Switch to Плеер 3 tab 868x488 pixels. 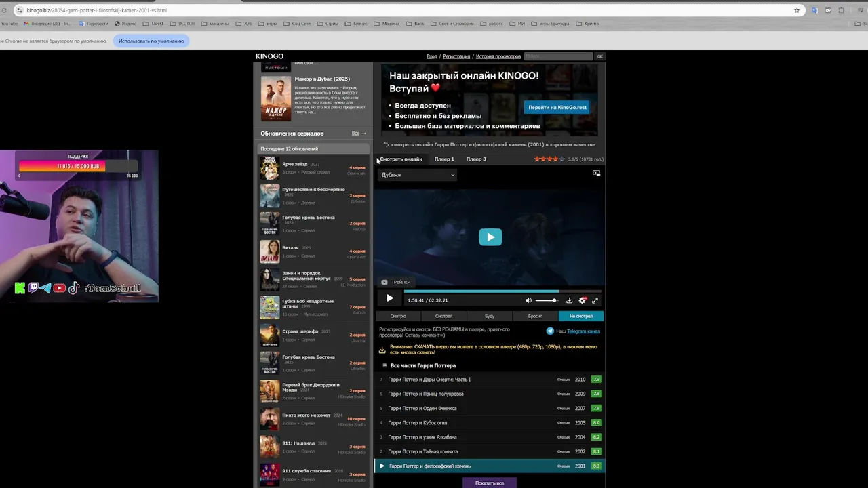[476, 159]
